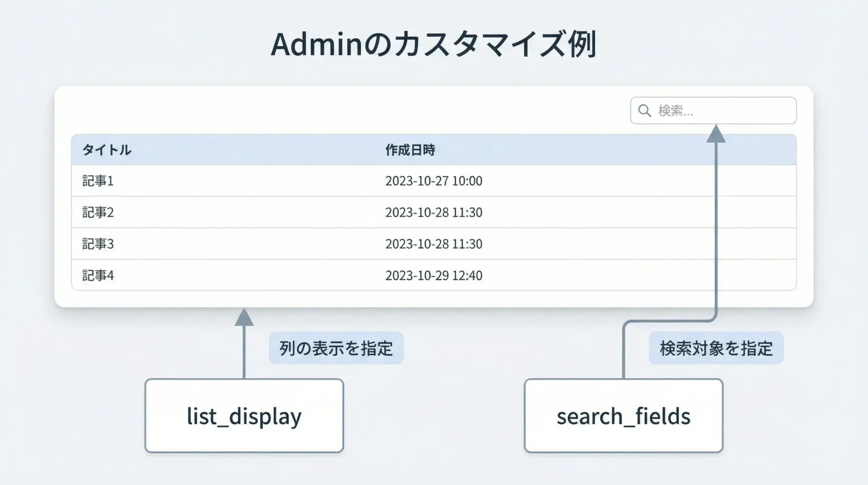Screen dimensions: 868x485
Task: Select the 記事2 row title
Action: [98, 212]
